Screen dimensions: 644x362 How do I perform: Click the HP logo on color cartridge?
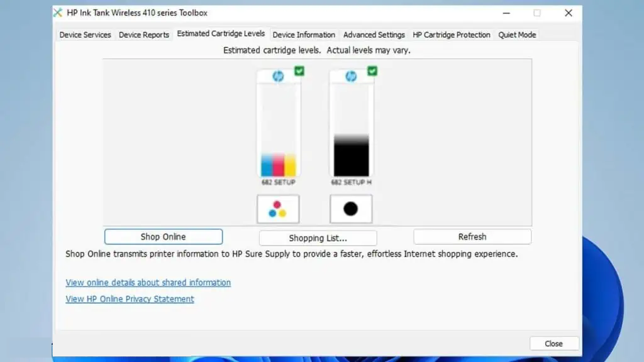(278, 76)
